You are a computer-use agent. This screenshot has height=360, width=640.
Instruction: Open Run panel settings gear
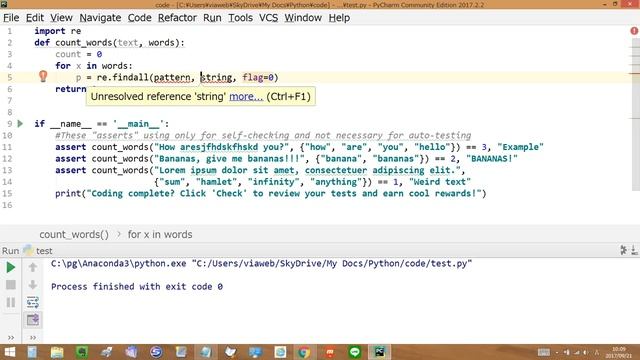click(624, 250)
